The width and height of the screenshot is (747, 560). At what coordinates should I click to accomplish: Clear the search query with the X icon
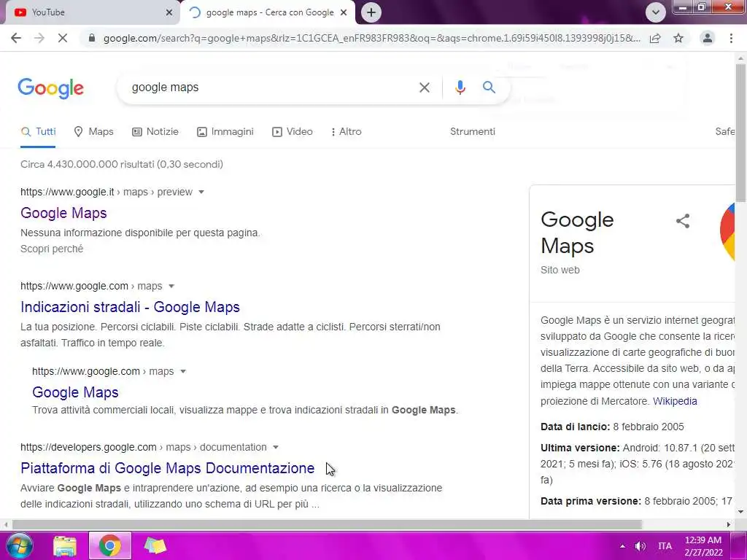[425, 87]
